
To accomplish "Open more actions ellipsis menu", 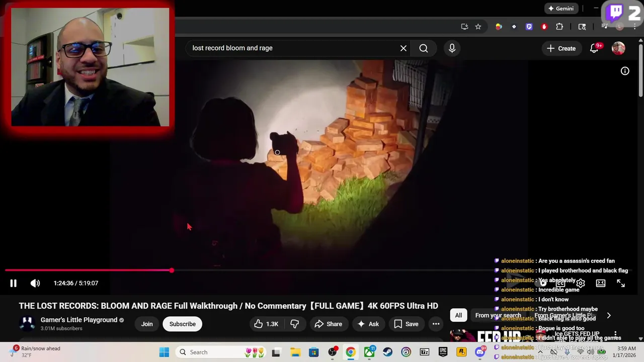I will point(436,324).
